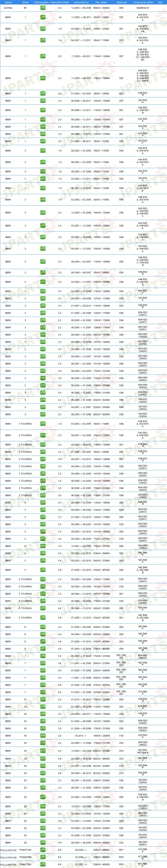This screenshot has width=167, height=868.
Task: Click fuel icon in BMW X4 row
Action: 42,735
